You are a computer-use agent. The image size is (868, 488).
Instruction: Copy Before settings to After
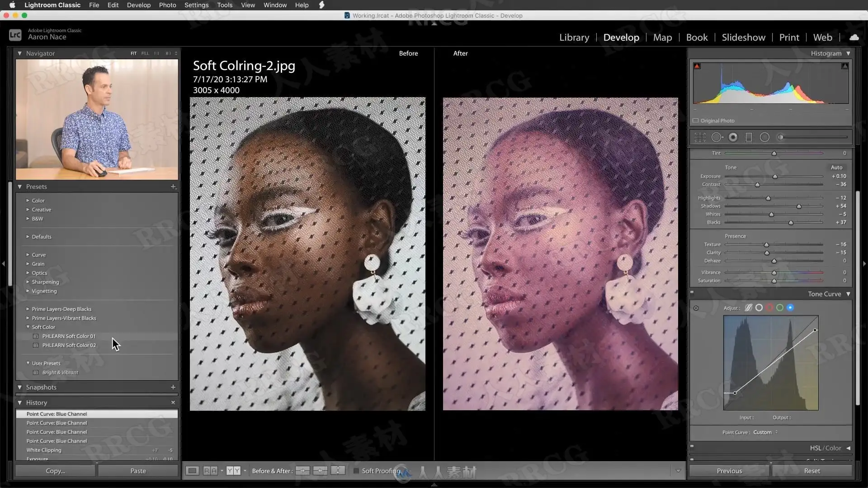click(x=302, y=471)
